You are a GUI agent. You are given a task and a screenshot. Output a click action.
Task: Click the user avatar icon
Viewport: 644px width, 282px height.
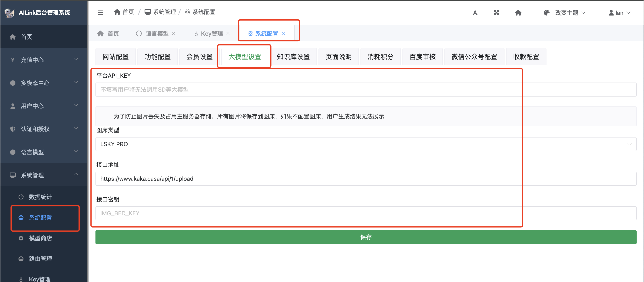pyautogui.click(x=611, y=13)
